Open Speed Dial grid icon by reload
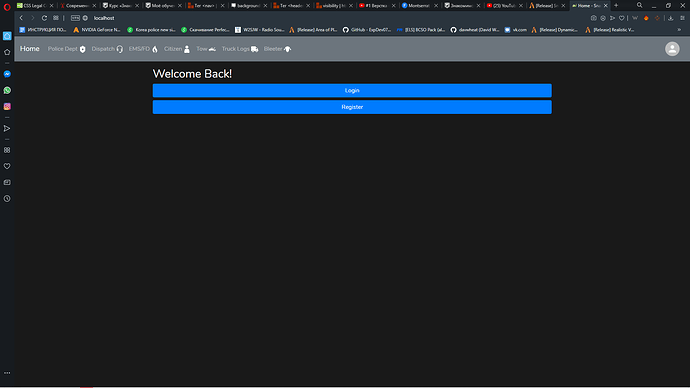 click(56, 18)
